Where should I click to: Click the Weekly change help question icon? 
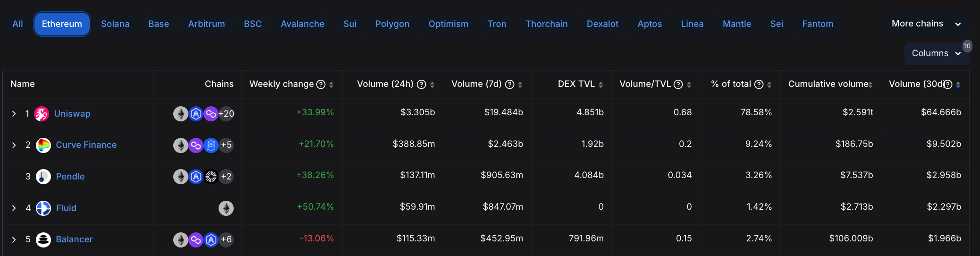321,85
